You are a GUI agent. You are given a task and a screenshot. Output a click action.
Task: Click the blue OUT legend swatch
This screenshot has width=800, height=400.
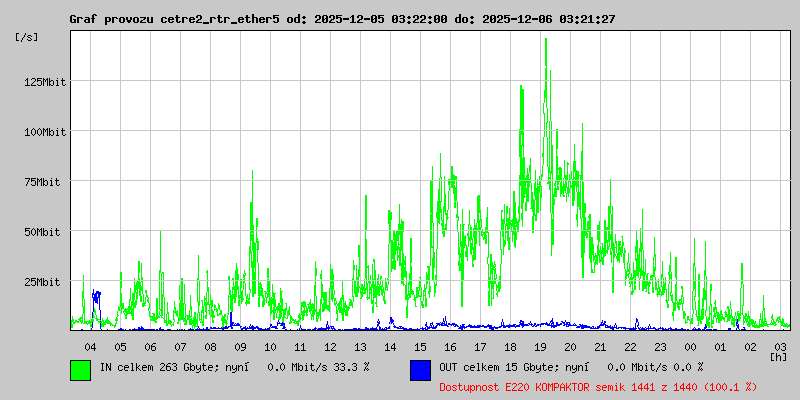[x=420, y=369]
